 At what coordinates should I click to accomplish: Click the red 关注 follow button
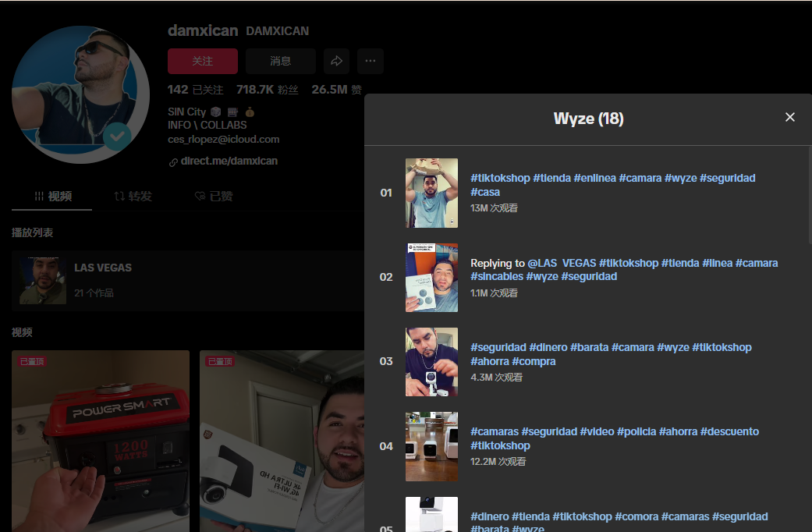[x=203, y=61]
